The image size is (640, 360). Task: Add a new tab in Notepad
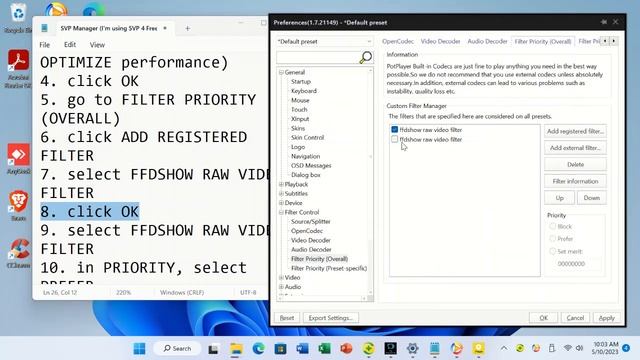tap(187, 28)
